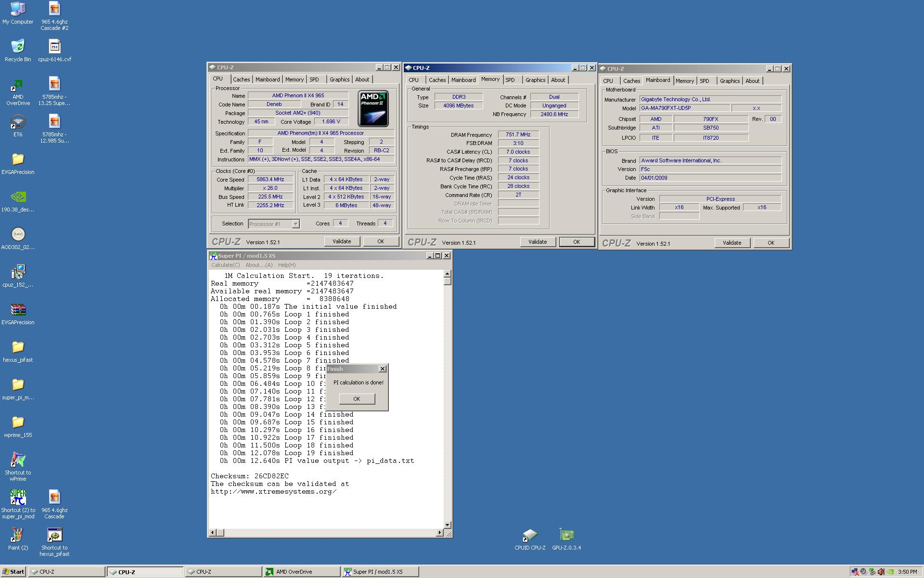Select the cpuz-6146.cvf file icon
This screenshot has width=924, height=578.
tap(54, 51)
